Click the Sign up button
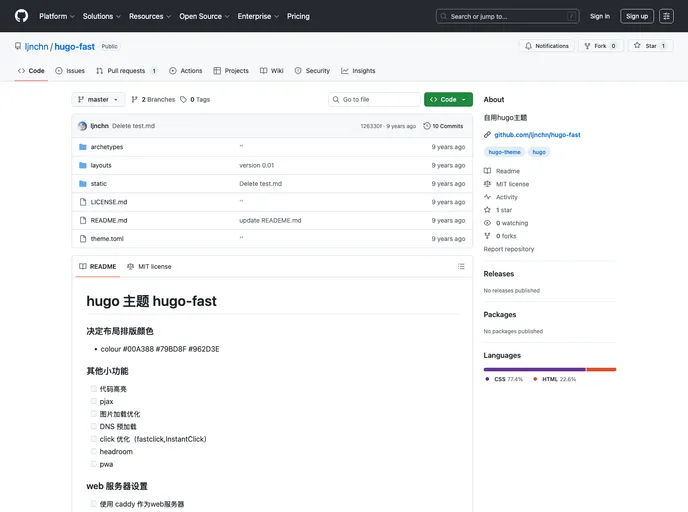The width and height of the screenshot is (688, 512). tap(636, 16)
